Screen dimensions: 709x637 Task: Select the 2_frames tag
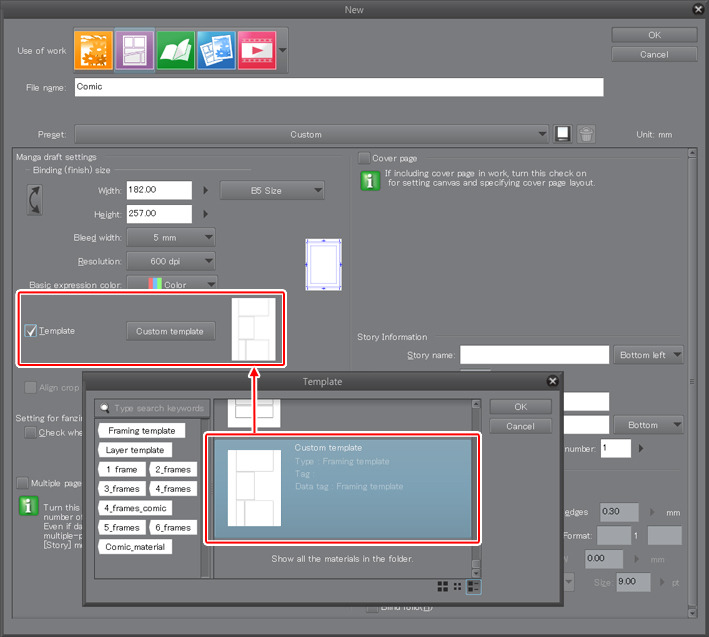[x=173, y=469]
